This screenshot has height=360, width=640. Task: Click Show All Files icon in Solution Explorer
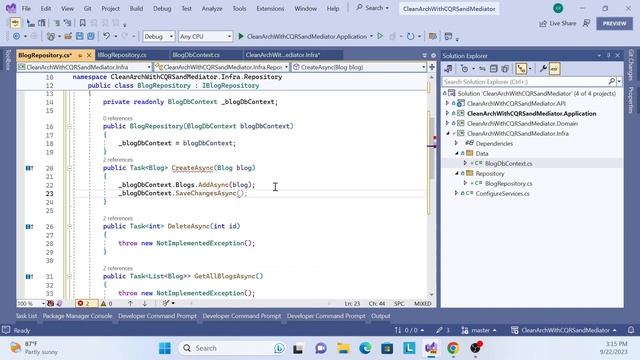tap(505, 69)
